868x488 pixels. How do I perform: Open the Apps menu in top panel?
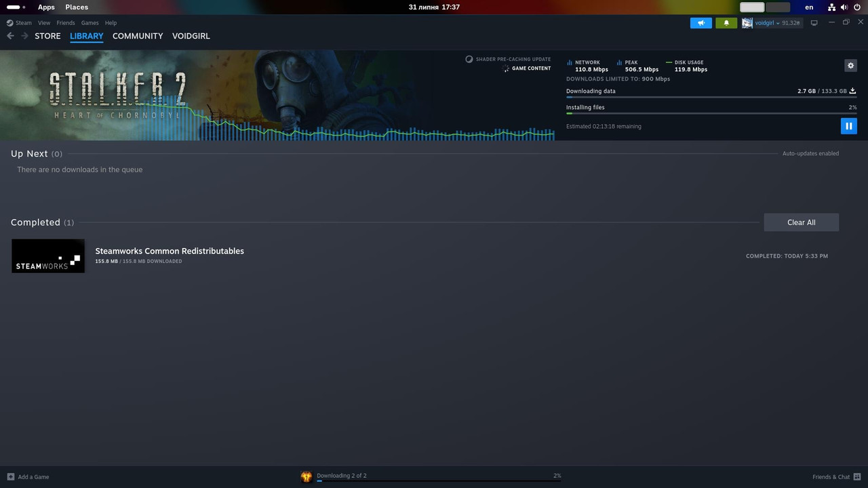46,7
